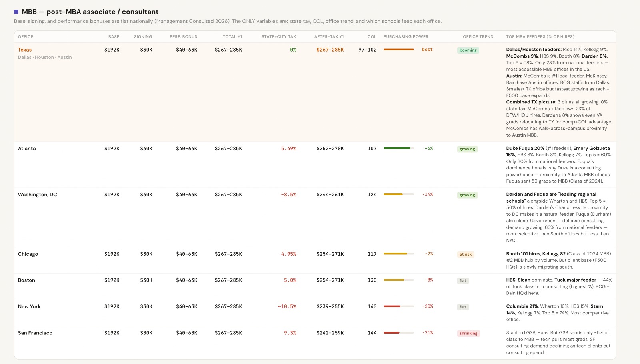Image resolution: width=640 pixels, height=364 pixels.
Task: Click the 'at risk' badge for Chicago
Action: [465, 255]
